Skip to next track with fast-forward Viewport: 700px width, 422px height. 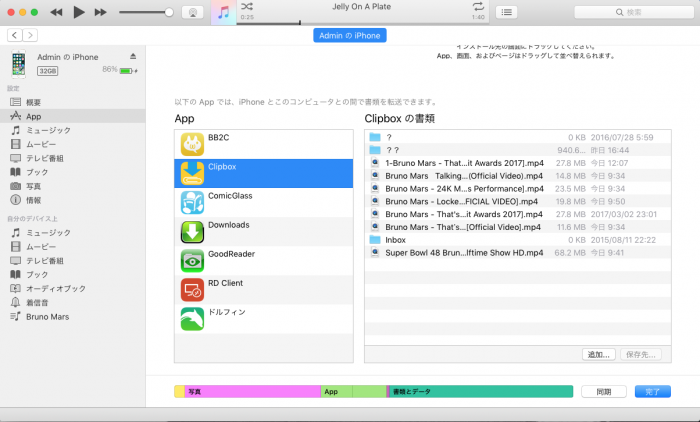(x=100, y=12)
